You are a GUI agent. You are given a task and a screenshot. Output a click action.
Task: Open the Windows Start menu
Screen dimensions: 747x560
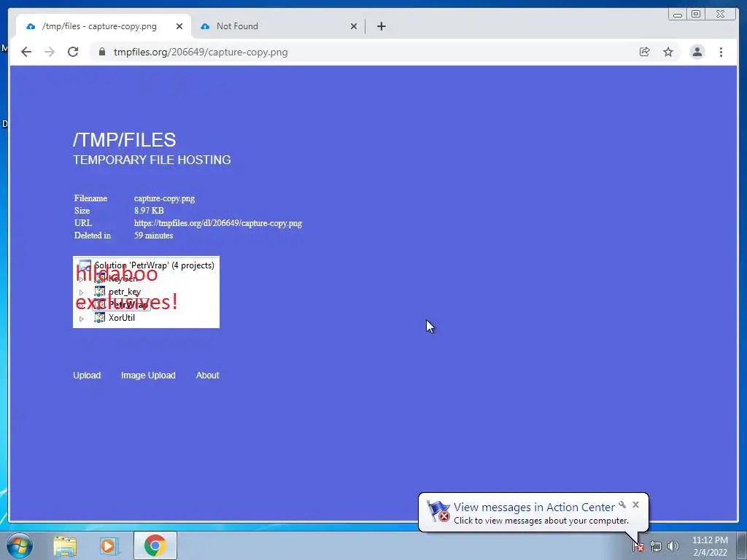(20, 545)
